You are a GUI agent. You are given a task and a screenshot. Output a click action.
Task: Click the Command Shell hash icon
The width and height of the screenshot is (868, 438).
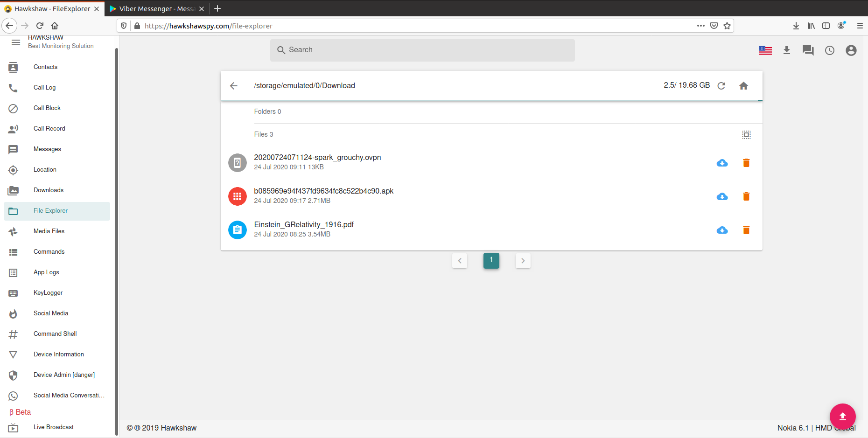pos(13,334)
